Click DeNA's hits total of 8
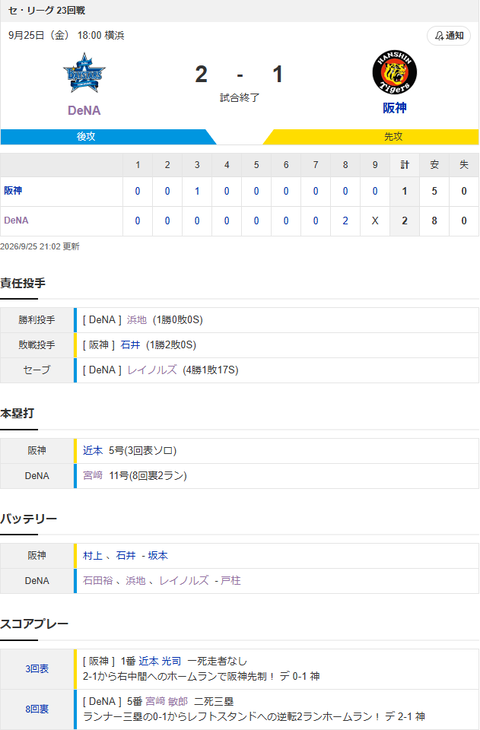This screenshot has width=480, height=730. pyautogui.click(x=434, y=221)
